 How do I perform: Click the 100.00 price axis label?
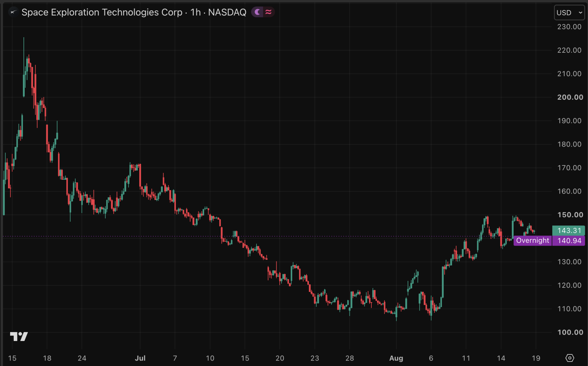click(570, 332)
